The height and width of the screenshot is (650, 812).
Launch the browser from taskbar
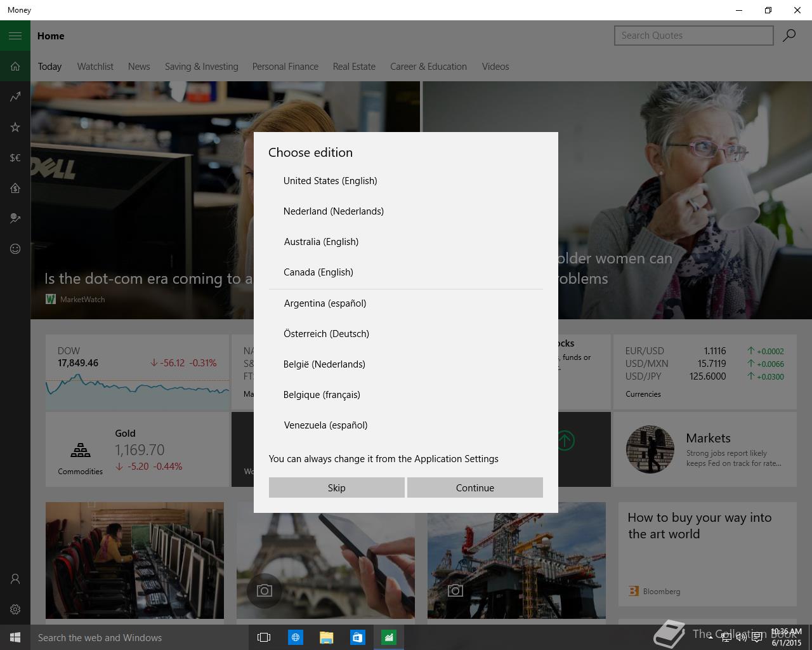coord(295,637)
